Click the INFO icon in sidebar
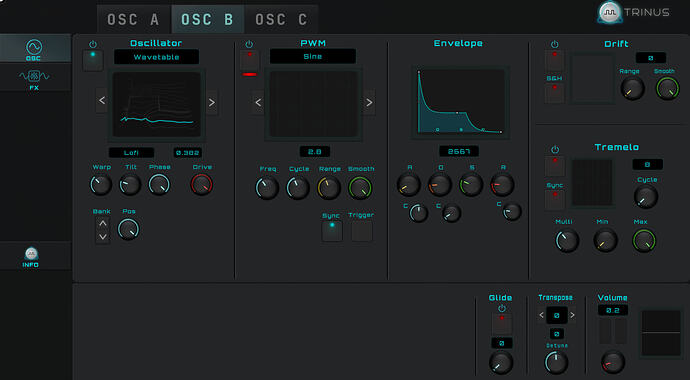This screenshot has height=380, width=690. coord(31,254)
